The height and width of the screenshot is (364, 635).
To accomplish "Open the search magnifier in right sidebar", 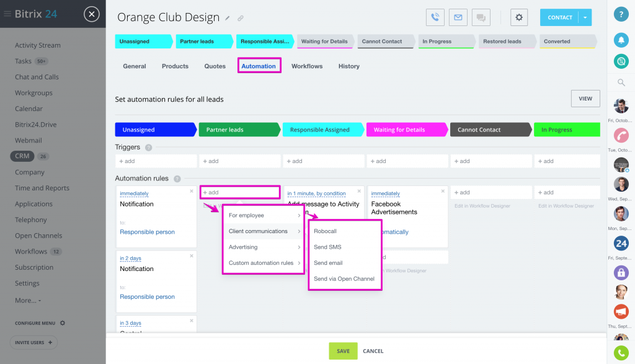I will [x=621, y=82].
